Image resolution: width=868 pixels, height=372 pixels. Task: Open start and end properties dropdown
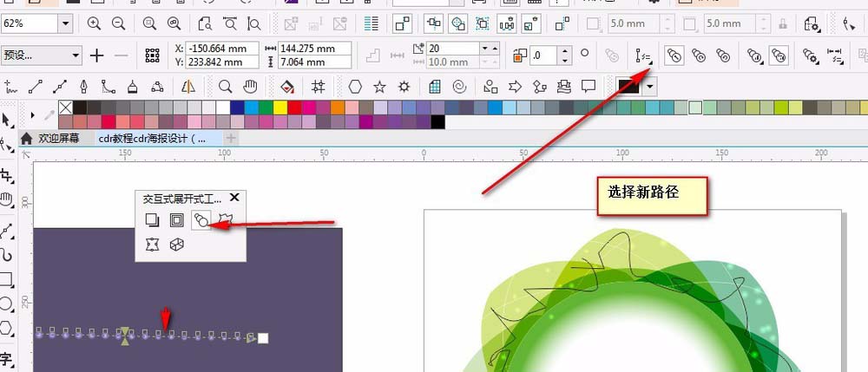(835, 55)
